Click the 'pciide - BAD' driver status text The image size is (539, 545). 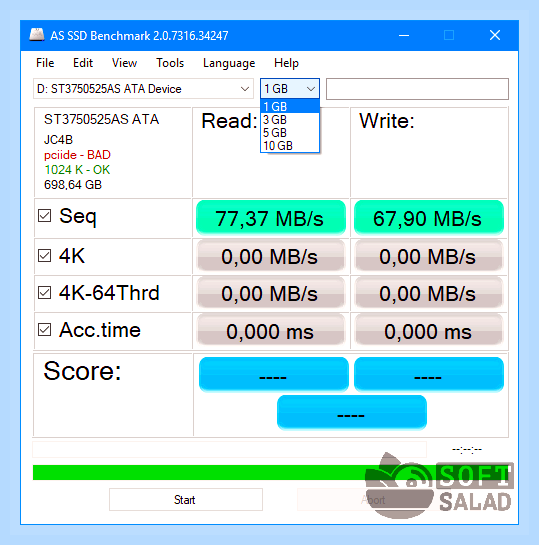pos(77,155)
